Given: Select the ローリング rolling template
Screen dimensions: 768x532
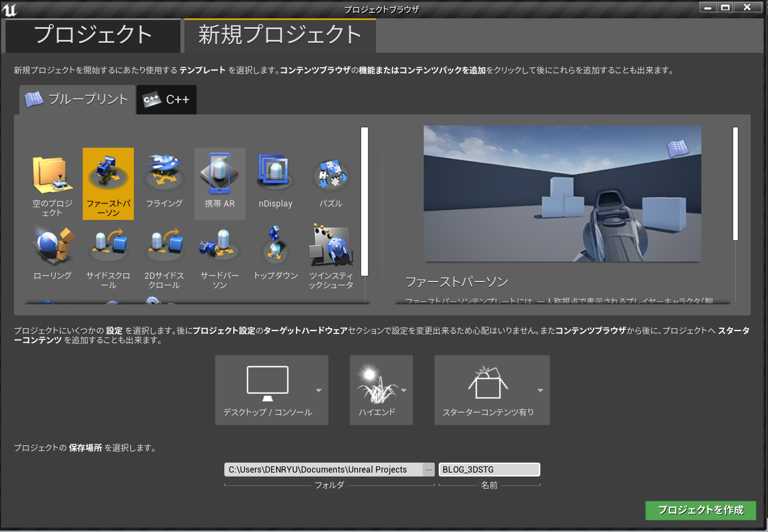Looking at the screenshot, I should click(52, 256).
